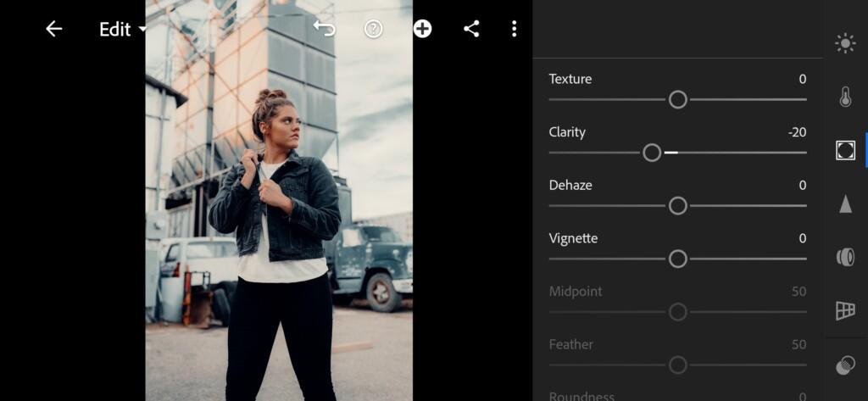Click the Vignette slider handle
Image resolution: width=868 pixels, height=401 pixels.
(x=677, y=259)
